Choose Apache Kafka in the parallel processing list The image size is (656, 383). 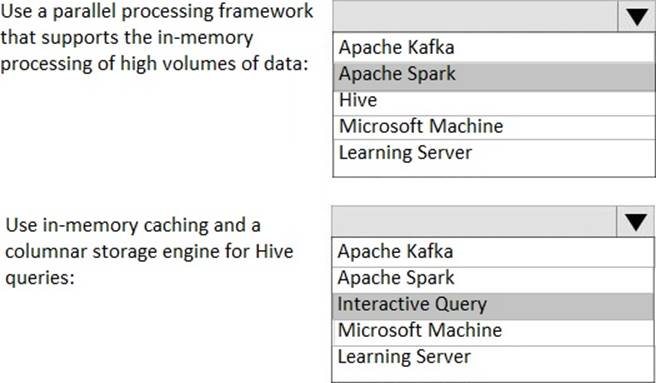pos(494,47)
